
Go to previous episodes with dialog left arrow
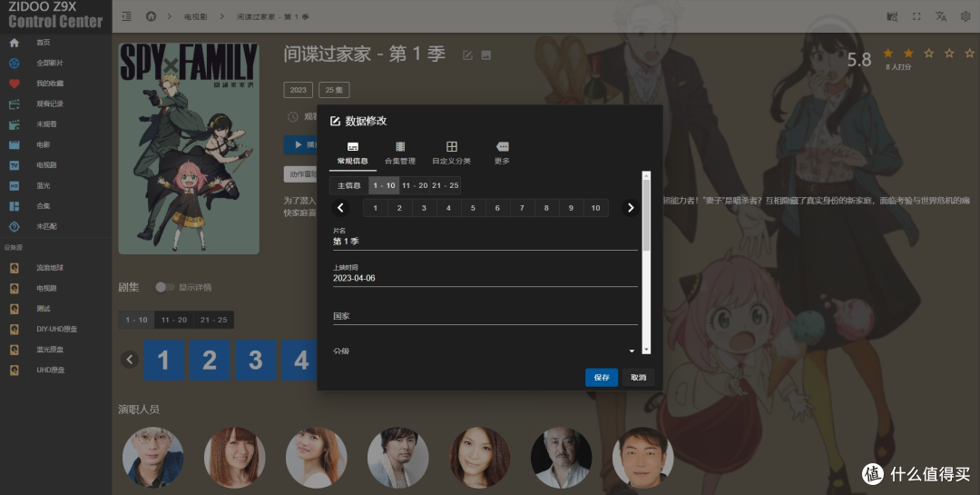tap(340, 208)
